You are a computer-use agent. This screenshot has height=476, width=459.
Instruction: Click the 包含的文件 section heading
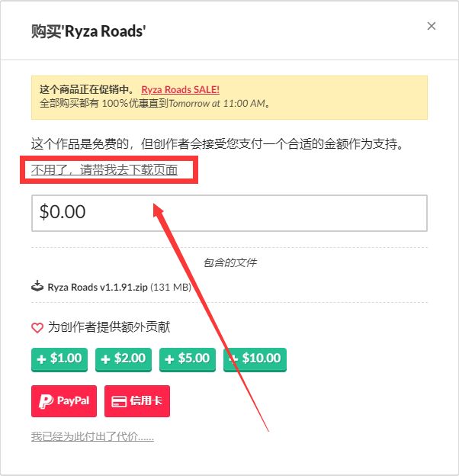coord(230,262)
